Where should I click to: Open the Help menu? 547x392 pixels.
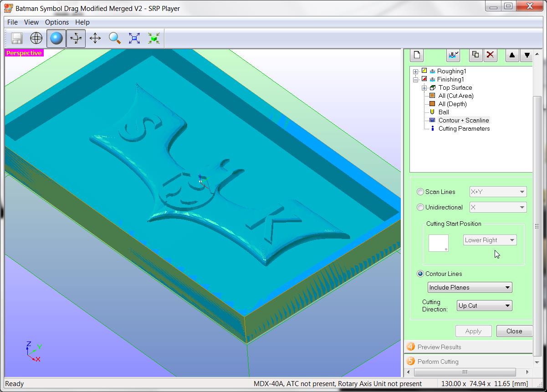click(x=82, y=22)
